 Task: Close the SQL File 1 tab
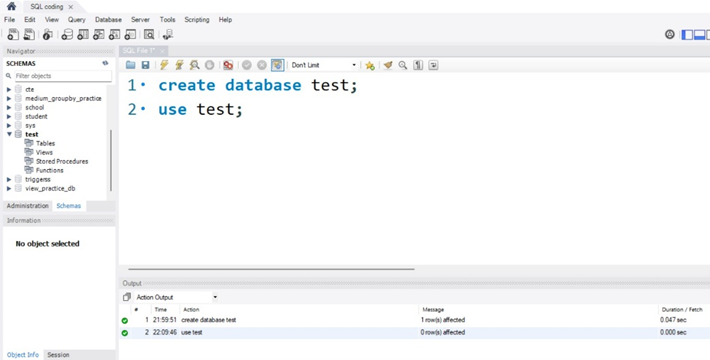(x=162, y=51)
